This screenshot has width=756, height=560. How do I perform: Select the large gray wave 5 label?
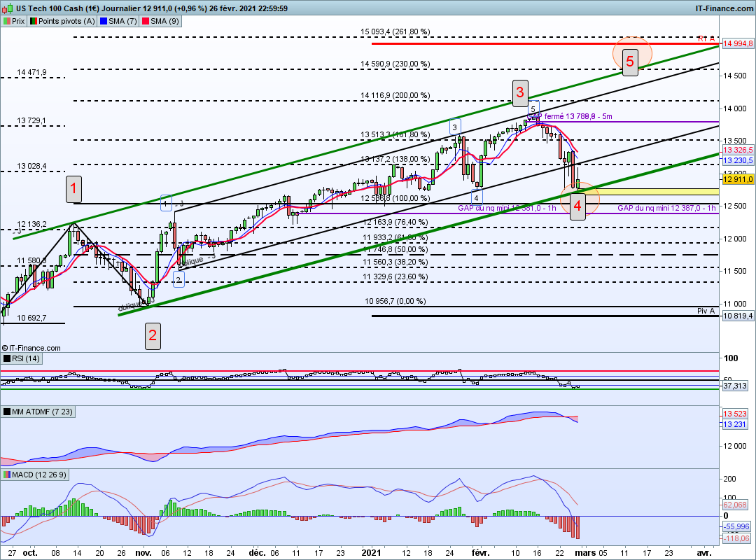[630, 62]
